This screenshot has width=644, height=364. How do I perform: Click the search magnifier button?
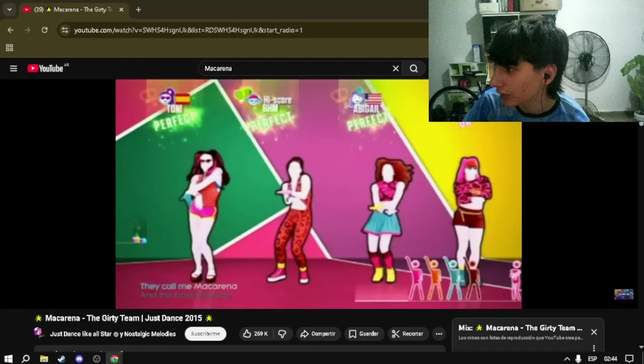[414, 68]
